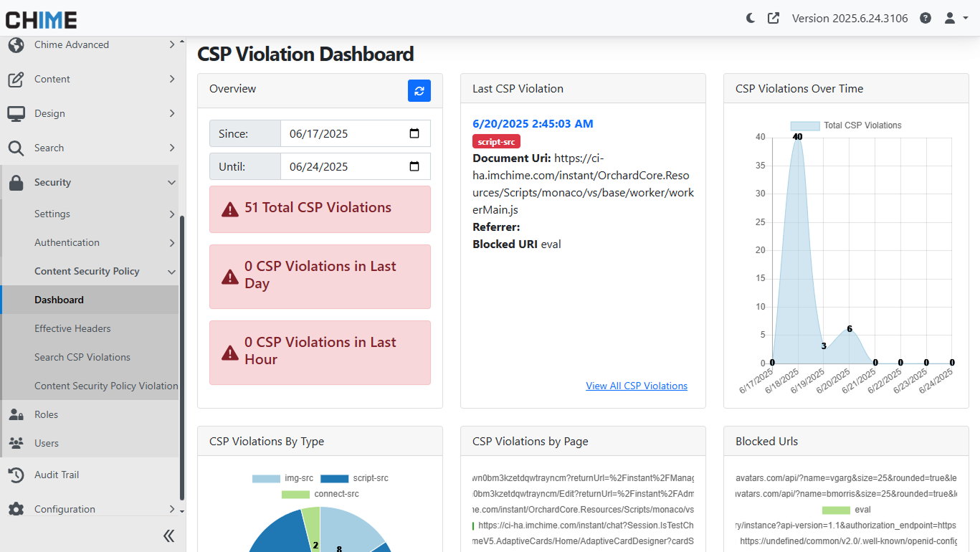
Task: Toggle eval legend swatch in Blocked Urls
Action: 836,510
